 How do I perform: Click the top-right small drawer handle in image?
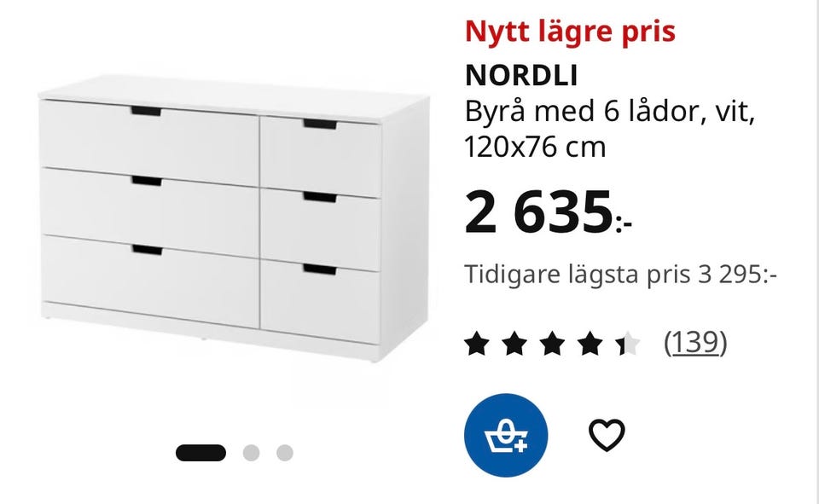320,125
